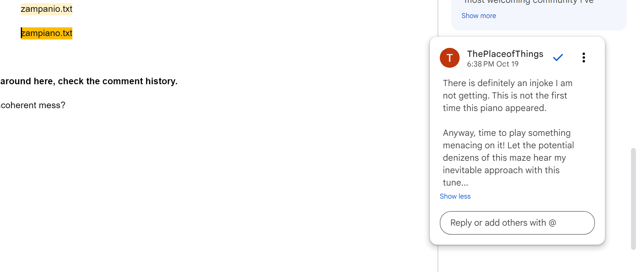Screen dimensions: 644x272
Task: Click the bold 'check the comment history' line
Action: (x=89, y=81)
